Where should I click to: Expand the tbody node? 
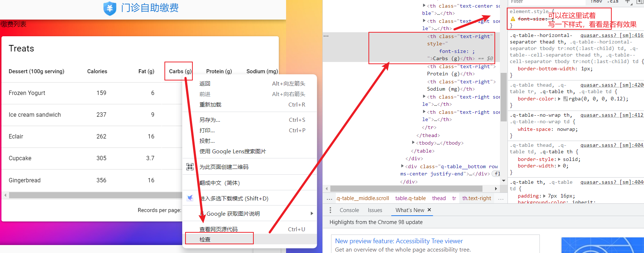click(413, 143)
